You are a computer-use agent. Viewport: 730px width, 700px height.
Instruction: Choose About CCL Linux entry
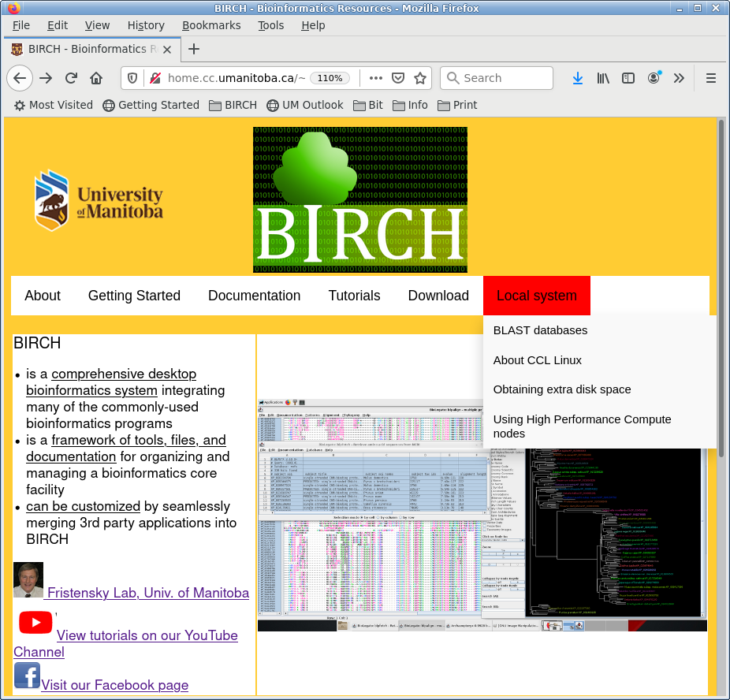600,360
